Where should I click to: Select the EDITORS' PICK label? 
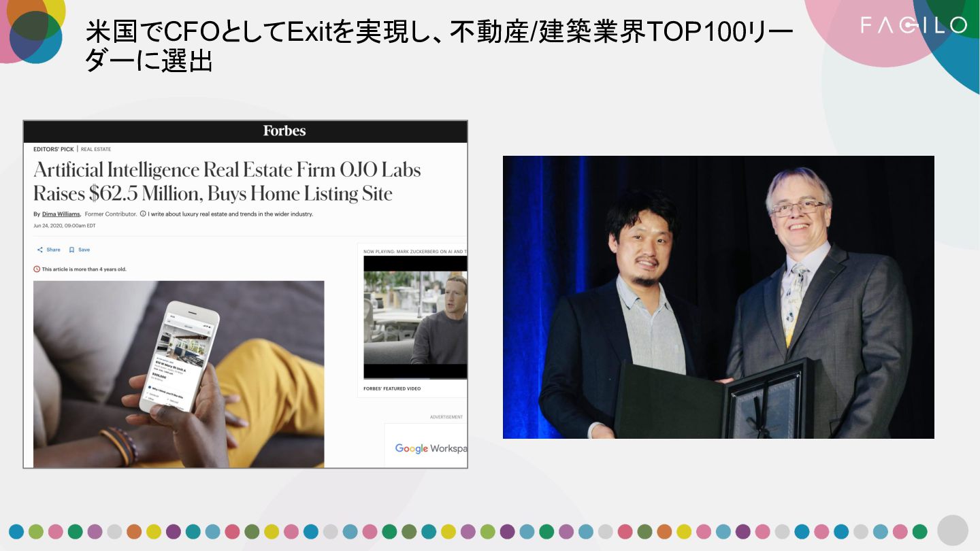(54, 149)
